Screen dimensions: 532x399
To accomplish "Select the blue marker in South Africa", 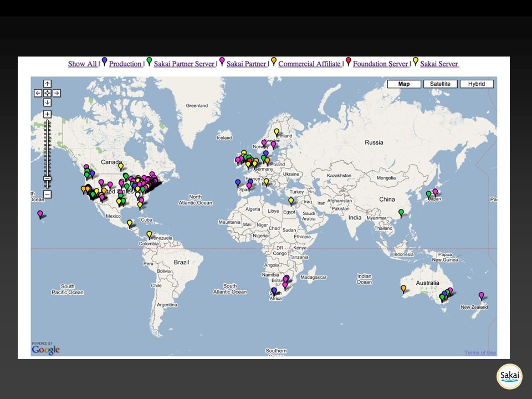I will [274, 291].
